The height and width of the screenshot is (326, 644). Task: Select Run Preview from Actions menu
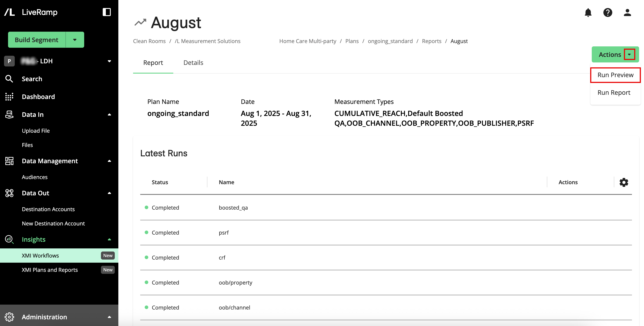pos(615,75)
